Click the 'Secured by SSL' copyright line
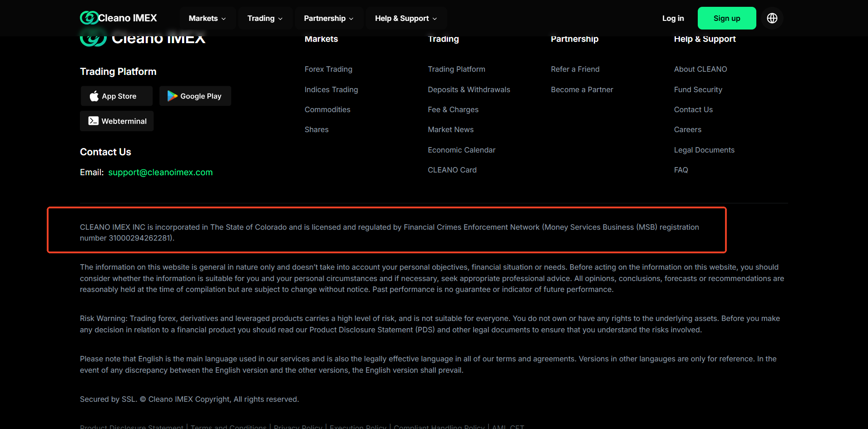Screen dimensions: 868x429 [189, 399]
